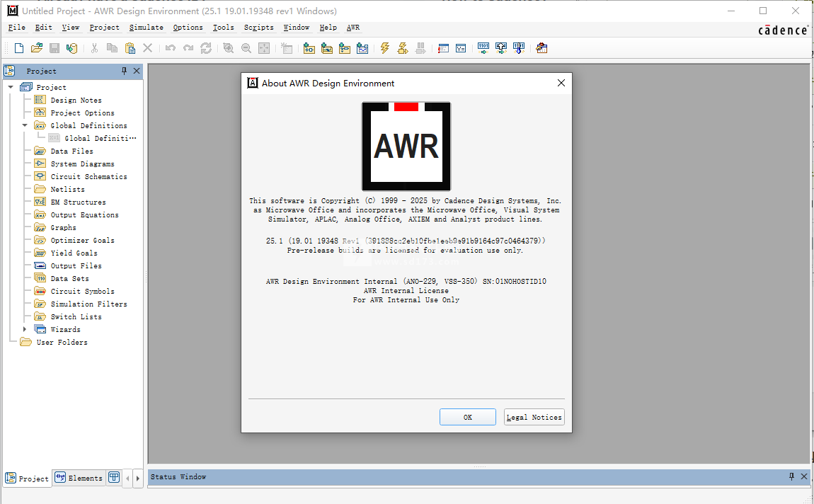
Task: Click the tab scroll right arrow
Action: pos(137,478)
